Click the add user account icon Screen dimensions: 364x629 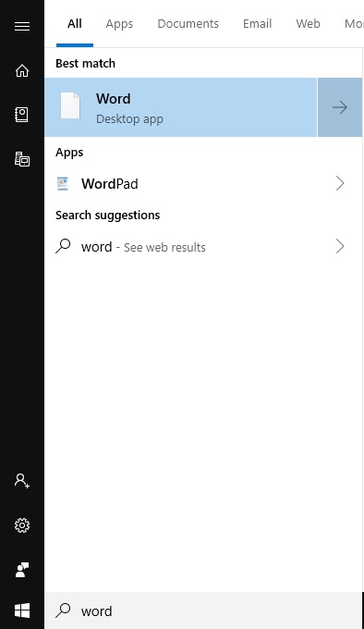22,481
